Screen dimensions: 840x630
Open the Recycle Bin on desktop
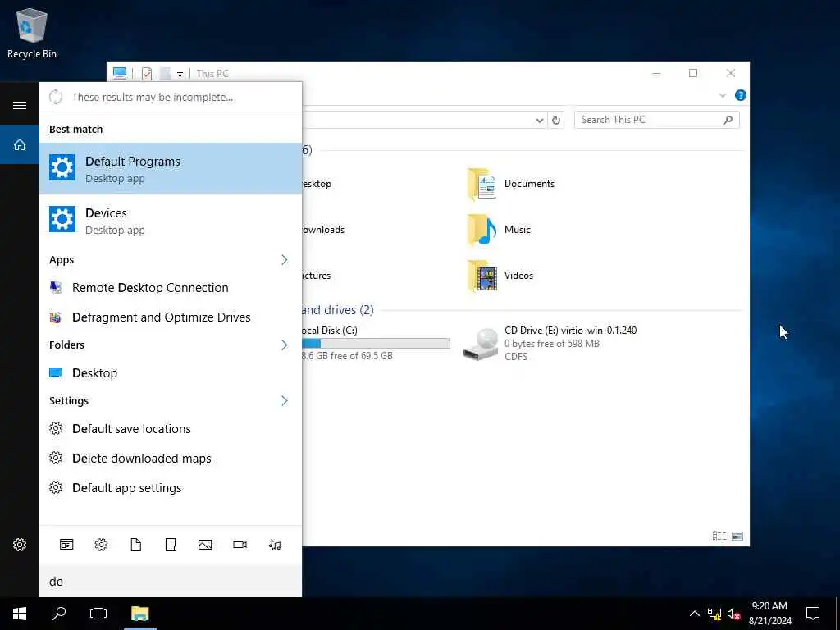click(x=32, y=33)
